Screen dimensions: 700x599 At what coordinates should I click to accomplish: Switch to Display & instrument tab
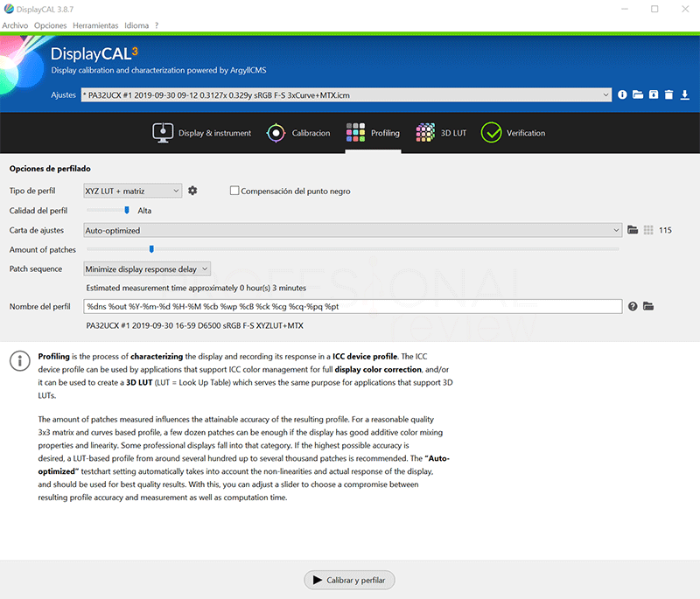[202, 132]
